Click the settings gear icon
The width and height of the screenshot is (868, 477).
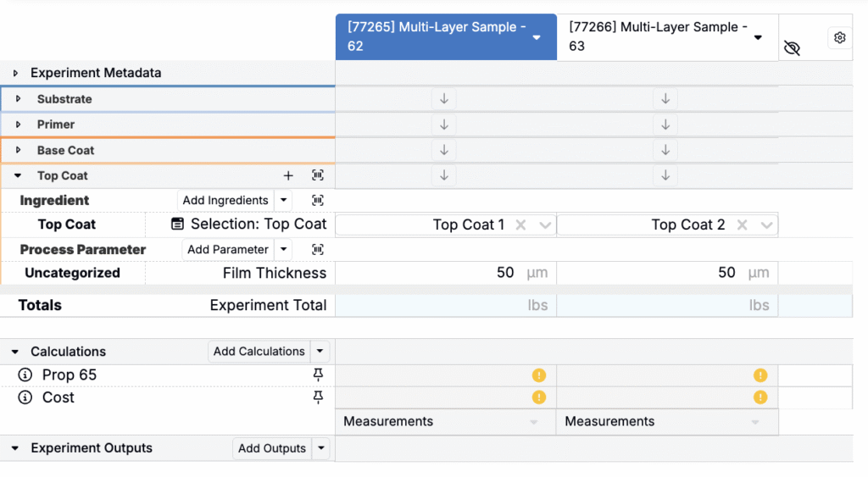[x=839, y=37]
